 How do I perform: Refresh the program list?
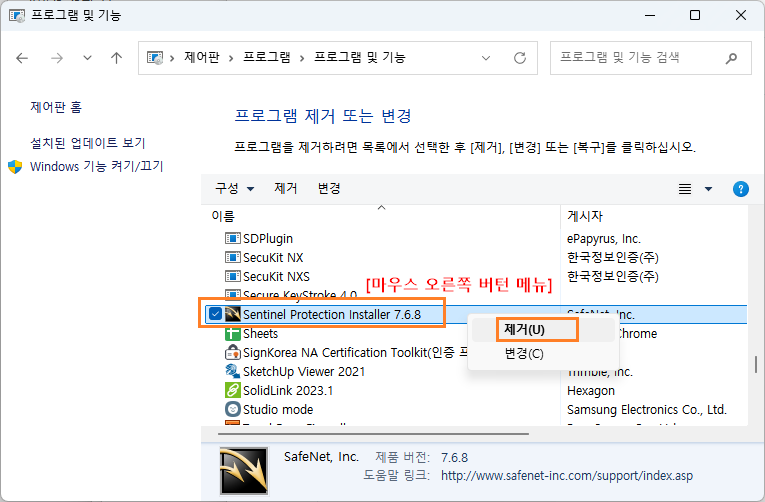click(x=520, y=58)
